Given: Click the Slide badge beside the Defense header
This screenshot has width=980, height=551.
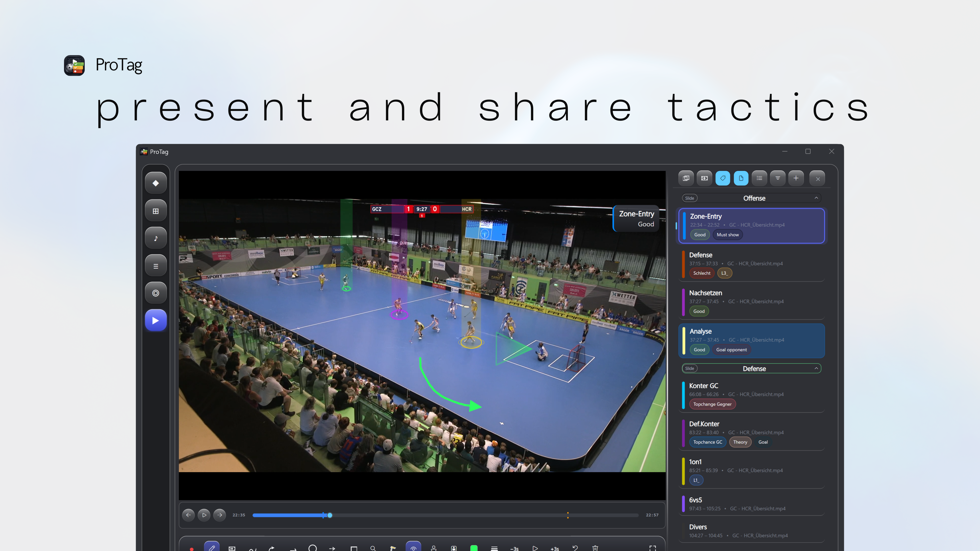Looking at the screenshot, I should point(690,368).
